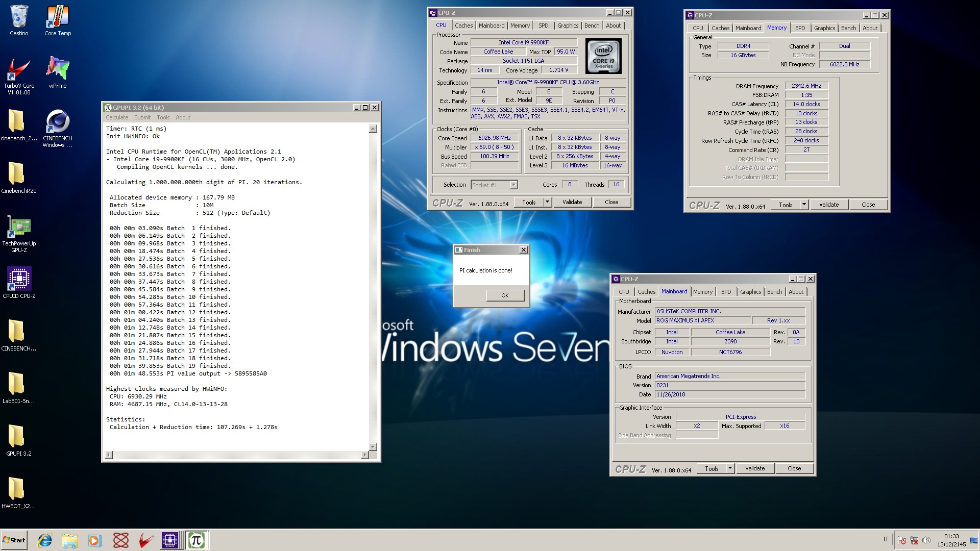The height and width of the screenshot is (551, 980).
Task: Switch to GPUPI via pi taskbar icon
Action: 196,540
